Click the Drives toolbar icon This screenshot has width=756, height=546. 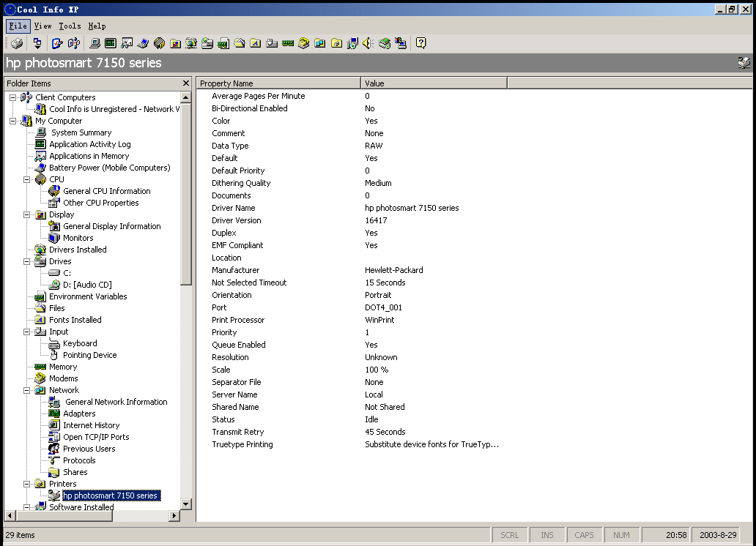[207, 43]
